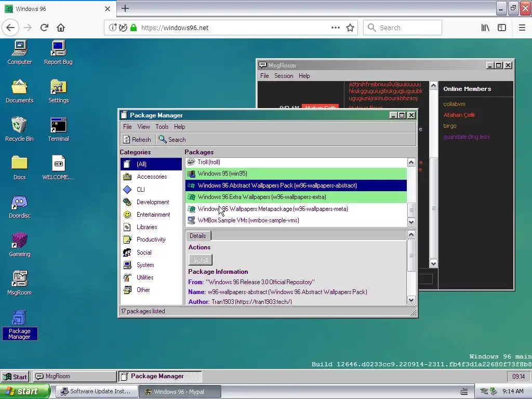
Task: Open the Report Bug desktop icon
Action: point(58,52)
